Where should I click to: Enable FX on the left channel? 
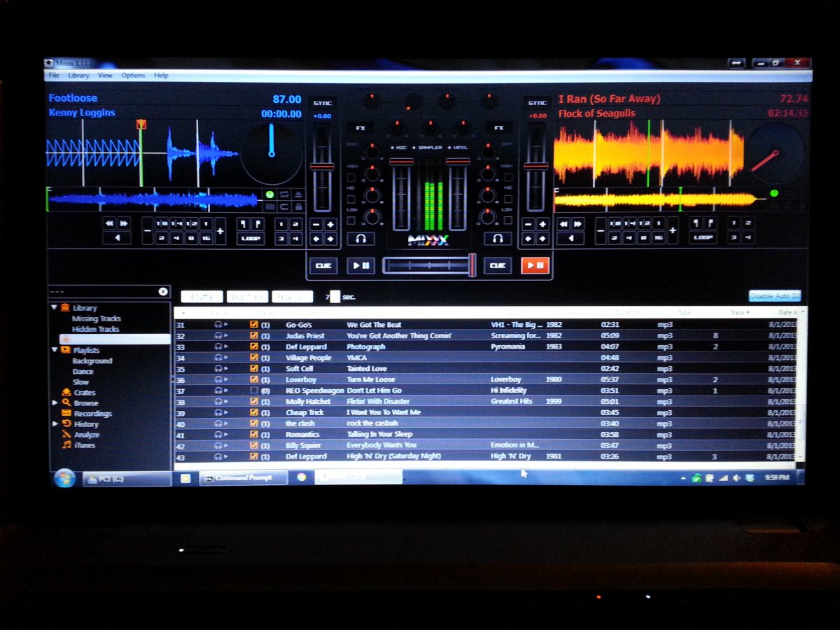point(360,128)
